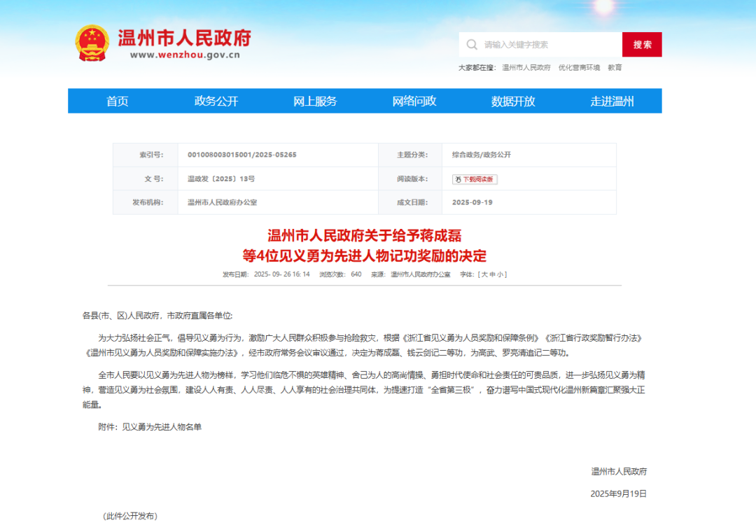The width and height of the screenshot is (756, 532).
Task: Click the magnifying glass search icon
Action: 473,44
